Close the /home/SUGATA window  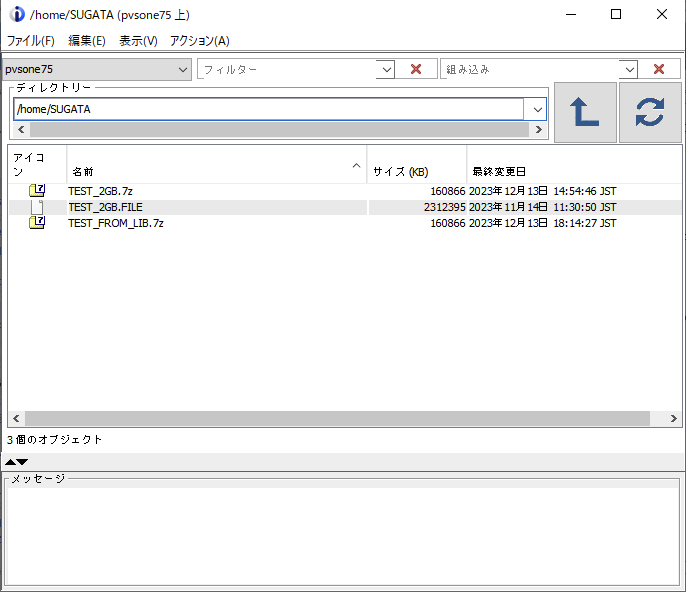(x=662, y=14)
